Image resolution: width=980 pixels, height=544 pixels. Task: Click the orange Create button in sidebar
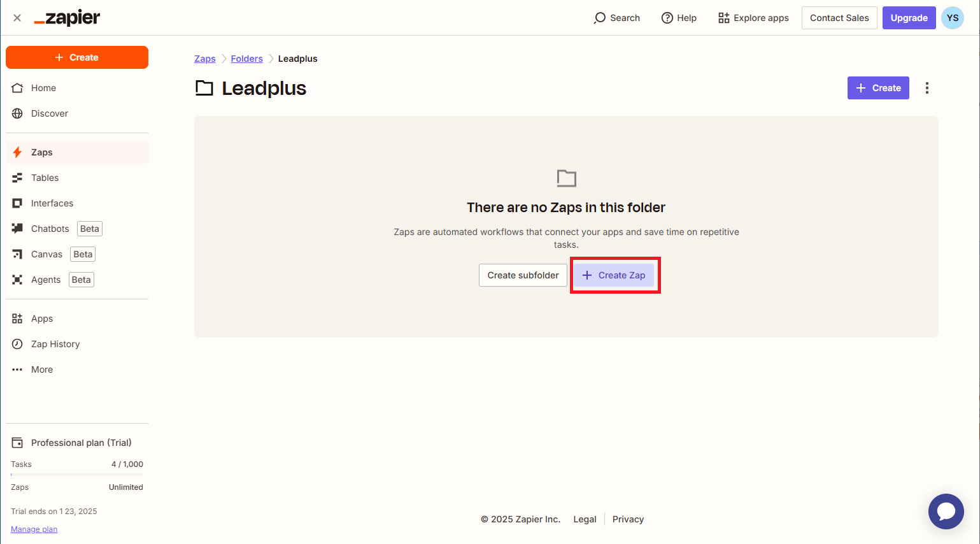coord(77,57)
